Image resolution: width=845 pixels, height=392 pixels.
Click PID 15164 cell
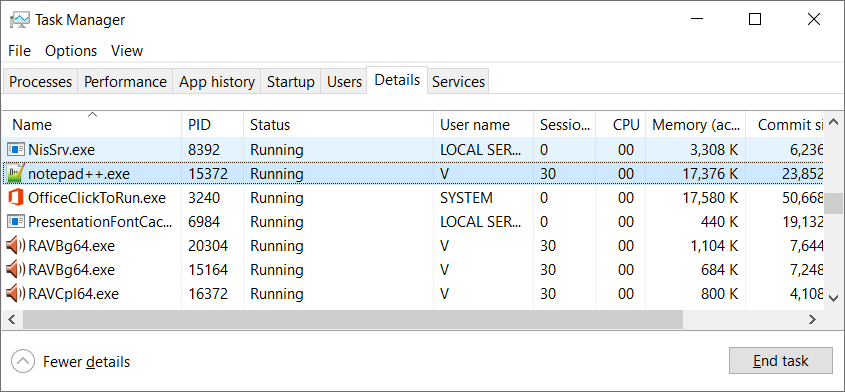point(208,270)
